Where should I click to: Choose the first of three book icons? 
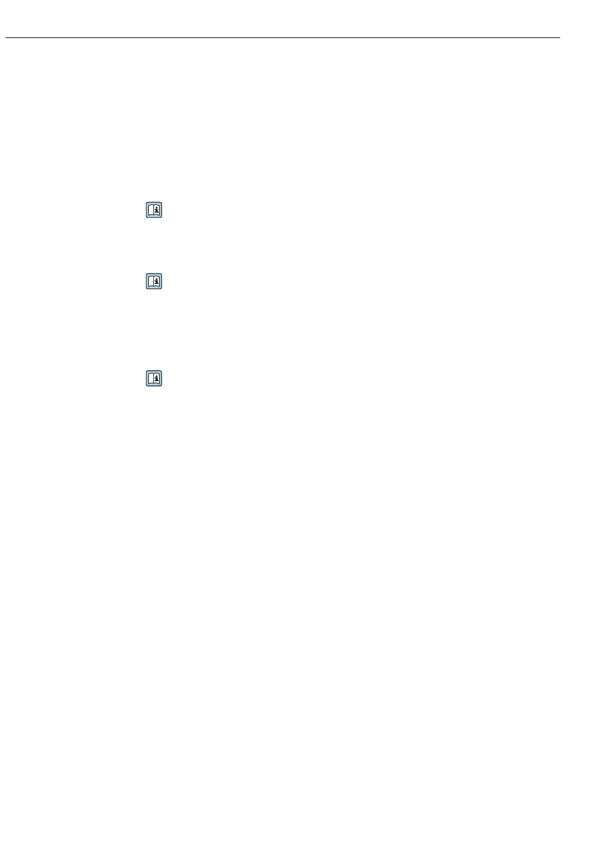click(154, 210)
